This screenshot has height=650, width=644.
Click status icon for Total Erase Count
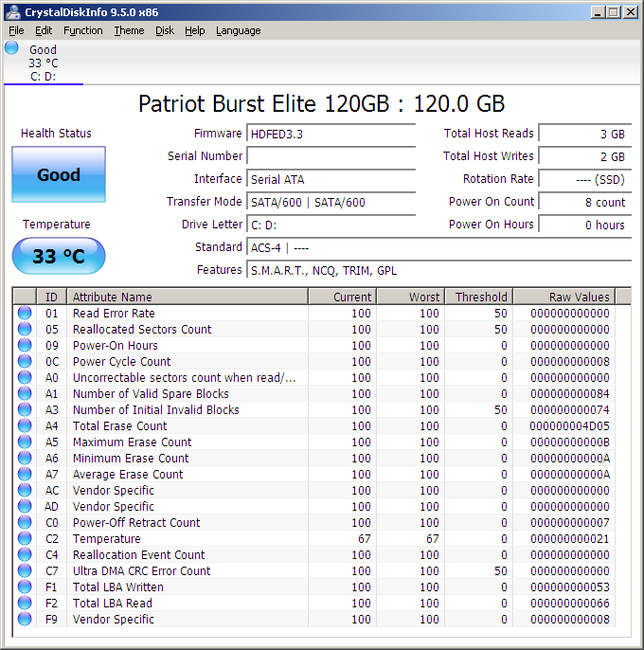(25, 425)
